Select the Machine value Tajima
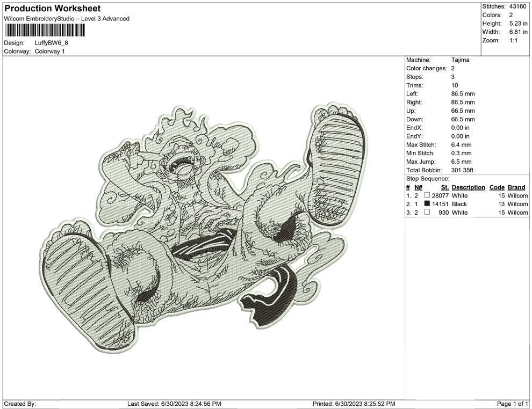 coord(460,60)
